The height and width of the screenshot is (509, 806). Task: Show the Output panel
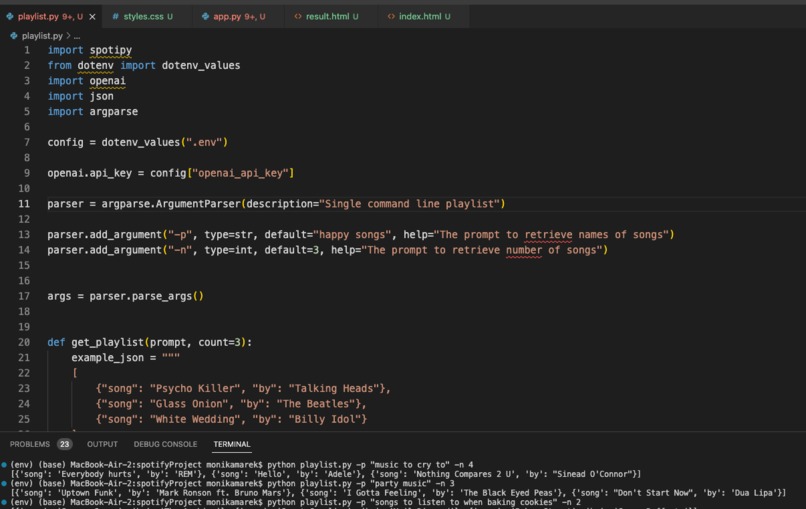[102, 444]
